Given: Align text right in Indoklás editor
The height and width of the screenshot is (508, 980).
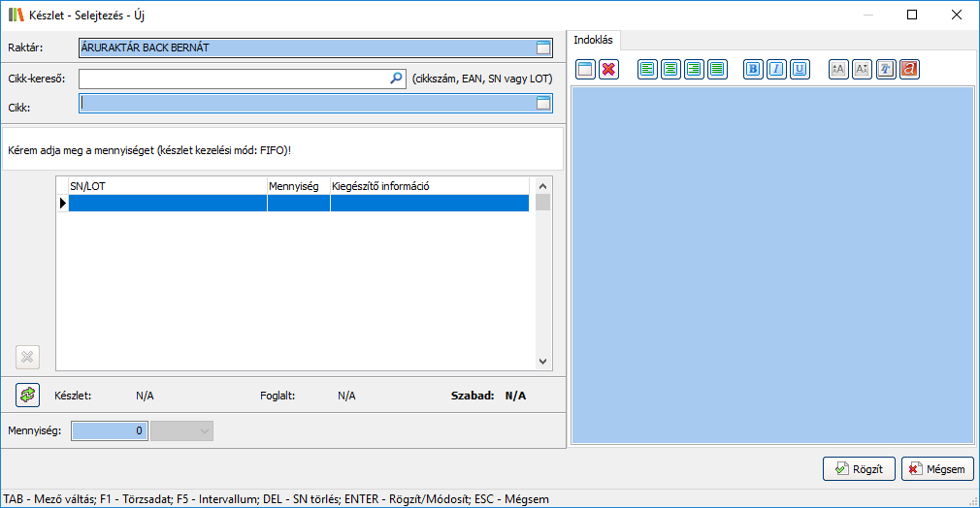Looking at the screenshot, I should point(694,69).
